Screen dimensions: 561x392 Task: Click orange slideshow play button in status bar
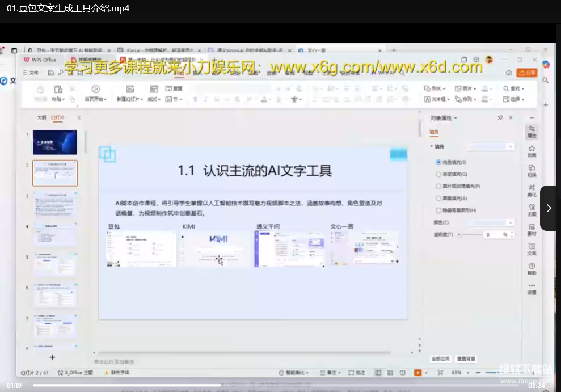[x=417, y=373]
